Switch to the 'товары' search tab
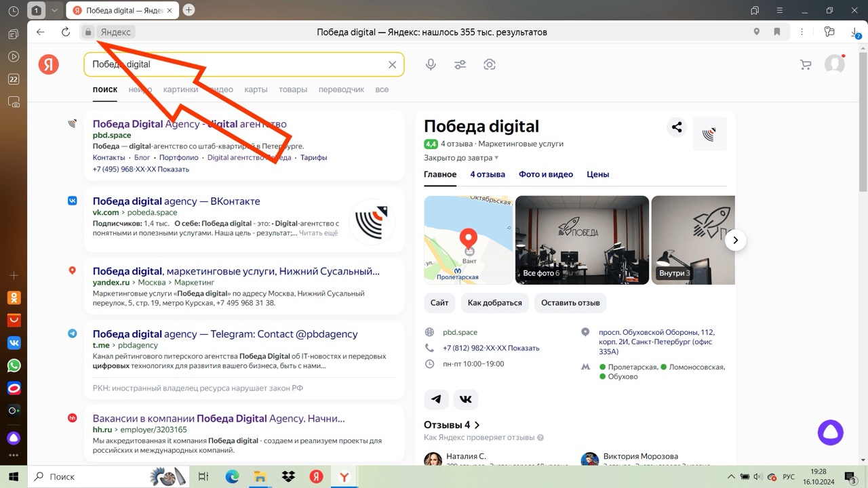Screen dimensions: 868x488 point(293,89)
